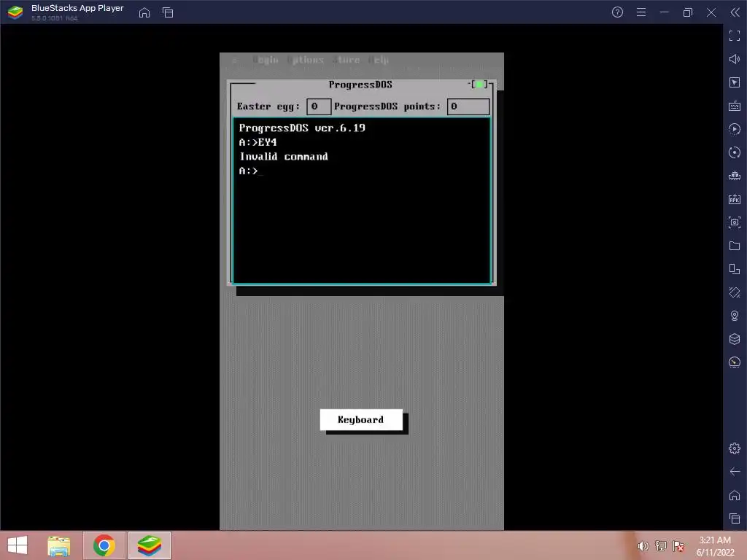Open the BlueStacks home tab icon
The width and height of the screenshot is (747, 560).
tap(144, 12)
